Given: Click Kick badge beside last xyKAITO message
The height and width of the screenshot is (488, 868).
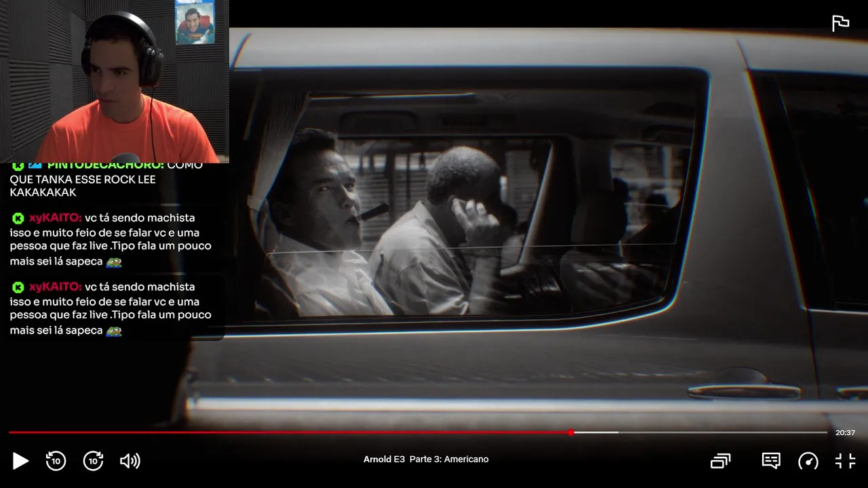Looking at the screenshot, I should [x=18, y=287].
